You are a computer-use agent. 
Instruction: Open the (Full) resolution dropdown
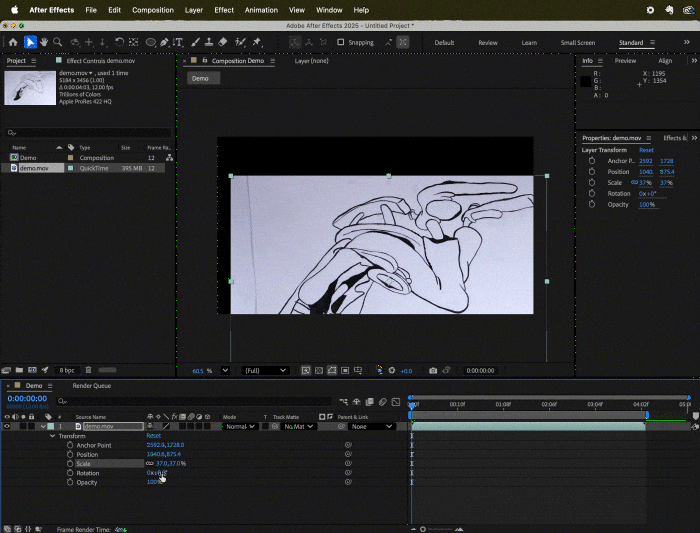pos(265,371)
